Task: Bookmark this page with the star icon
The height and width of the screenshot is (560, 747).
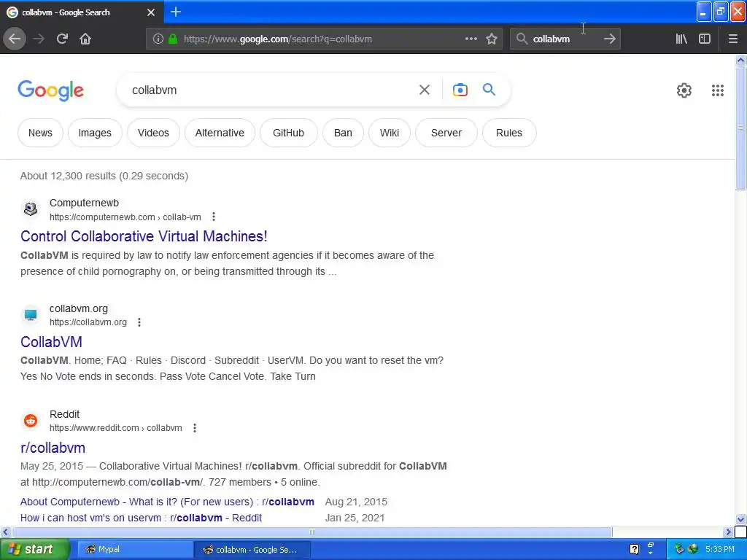Action: pyautogui.click(x=492, y=39)
